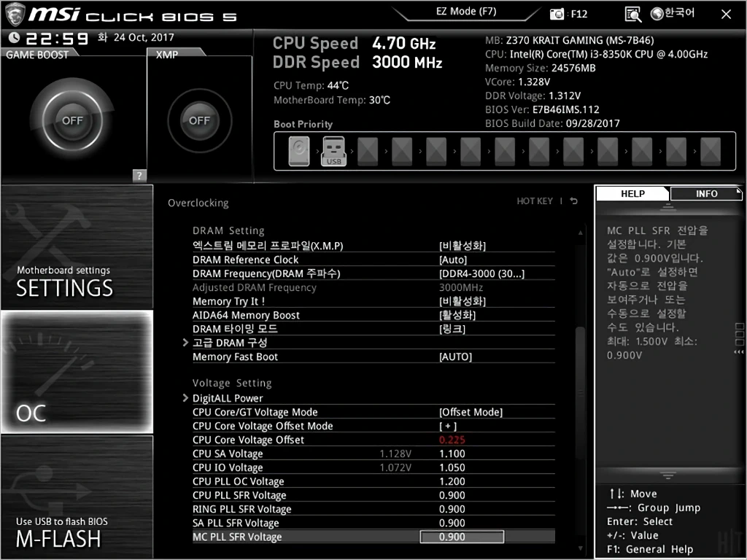The height and width of the screenshot is (560, 747).
Task: Select the hard disk boot device icon
Action: (x=298, y=152)
